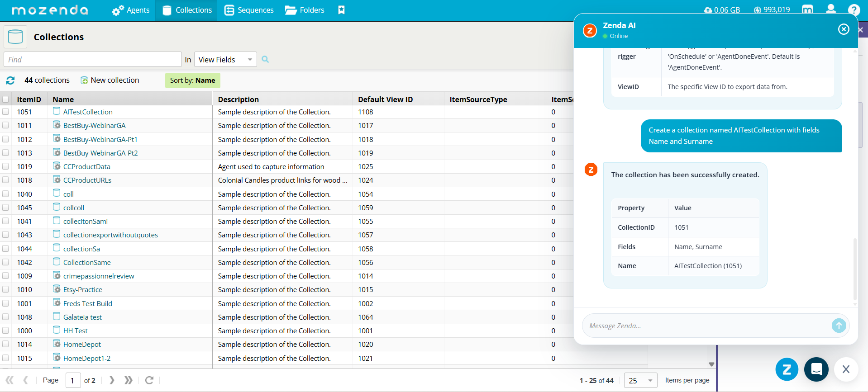Open the CCProductURLs collection link
This screenshot has width=868, height=392.
(87, 180)
